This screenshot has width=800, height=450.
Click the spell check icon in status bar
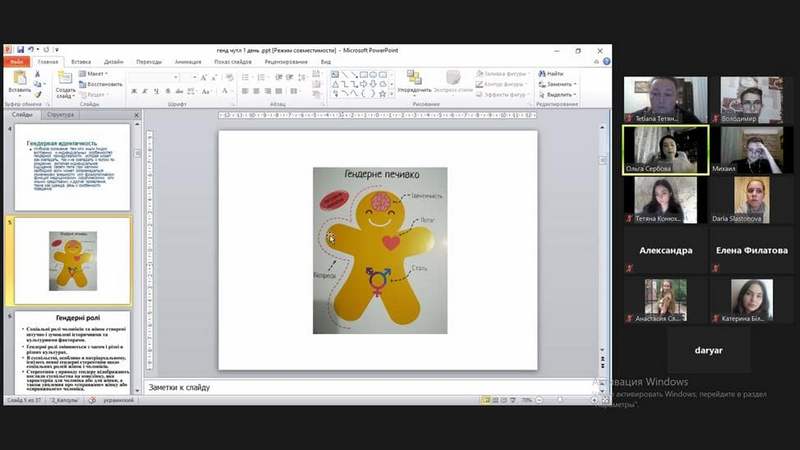tap(92, 401)
